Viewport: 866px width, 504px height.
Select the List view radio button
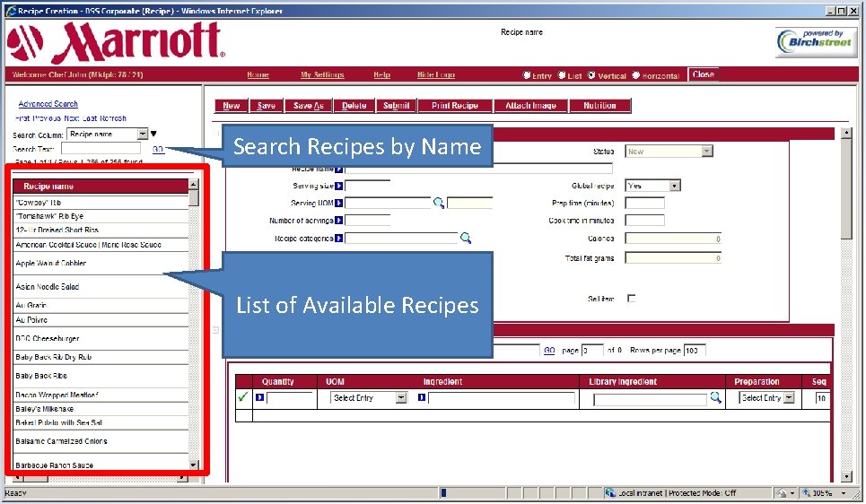[562, 75]
